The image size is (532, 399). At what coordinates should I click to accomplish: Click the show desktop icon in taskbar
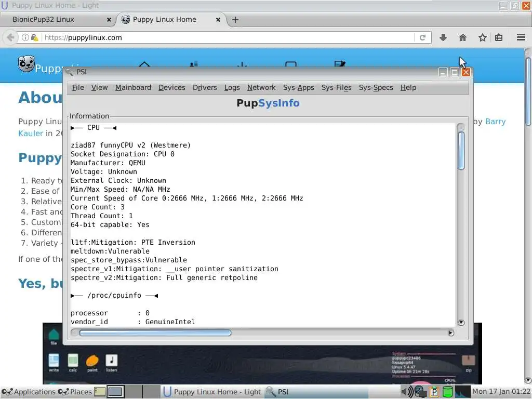click(99, 392)
